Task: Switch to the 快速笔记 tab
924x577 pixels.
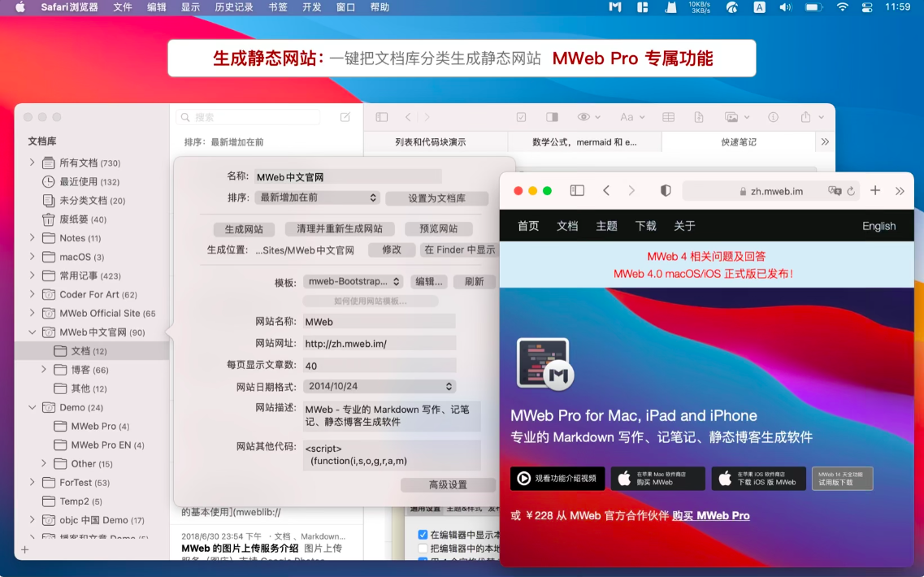Action: click(739, 142)
